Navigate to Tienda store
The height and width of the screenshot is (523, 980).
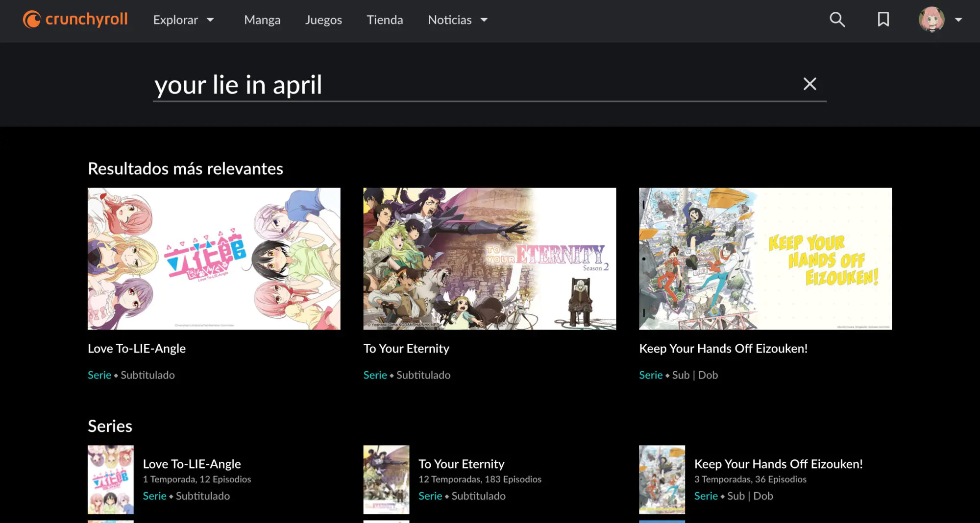point(385,20)
